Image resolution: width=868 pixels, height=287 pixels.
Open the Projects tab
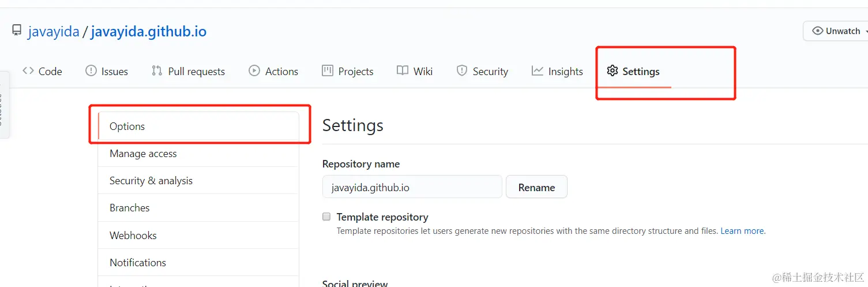pyautogui.click(x=348, y=71)
